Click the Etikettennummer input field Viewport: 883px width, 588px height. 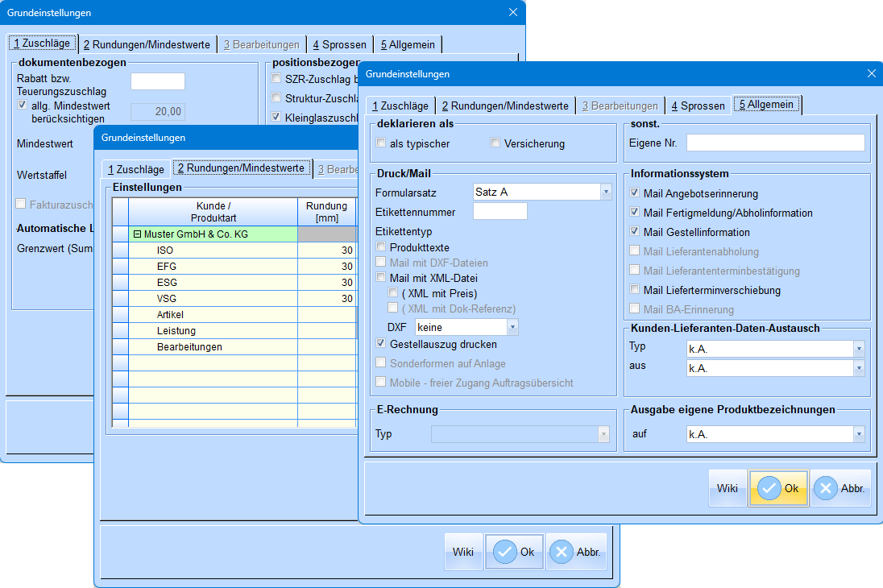pyautogui.click(x=500, y=211)
